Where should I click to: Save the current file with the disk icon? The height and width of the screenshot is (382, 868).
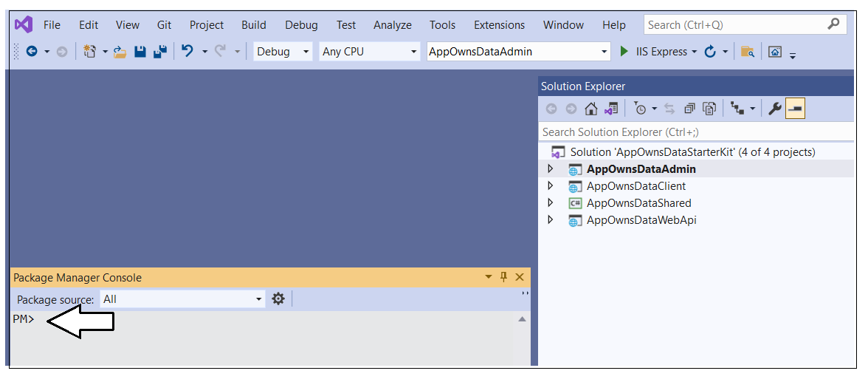pyautogui.click(x=140, y=52)
